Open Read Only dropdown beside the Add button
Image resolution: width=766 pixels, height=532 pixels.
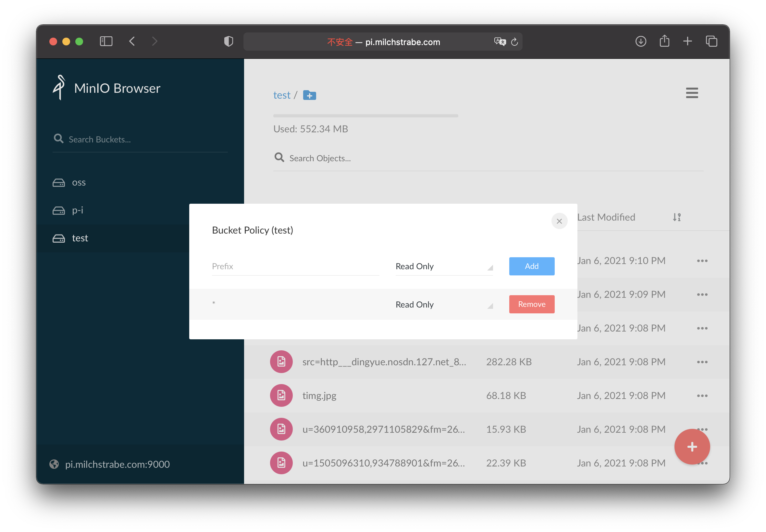click(x=444, y=266)
